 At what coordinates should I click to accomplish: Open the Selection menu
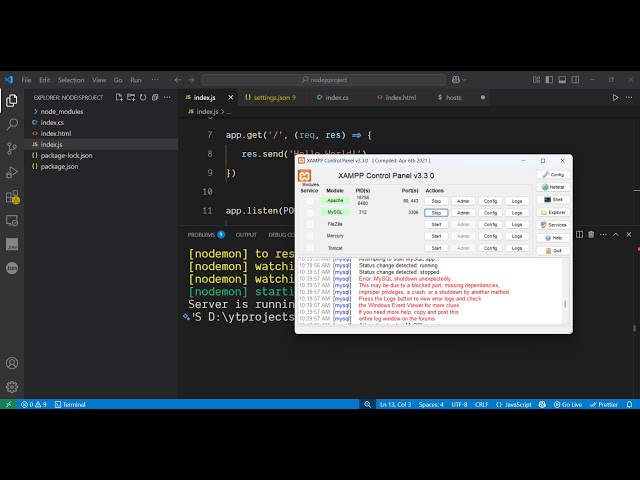71,80
